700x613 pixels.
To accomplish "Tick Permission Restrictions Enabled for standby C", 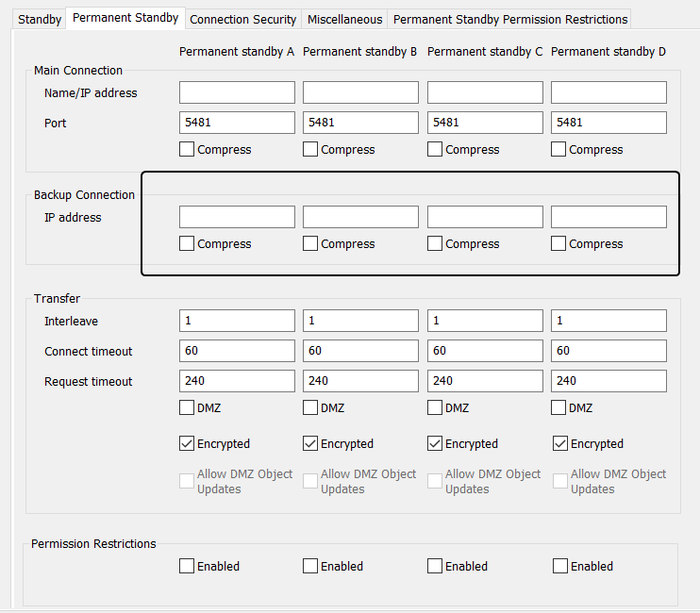I will point(435,566).
